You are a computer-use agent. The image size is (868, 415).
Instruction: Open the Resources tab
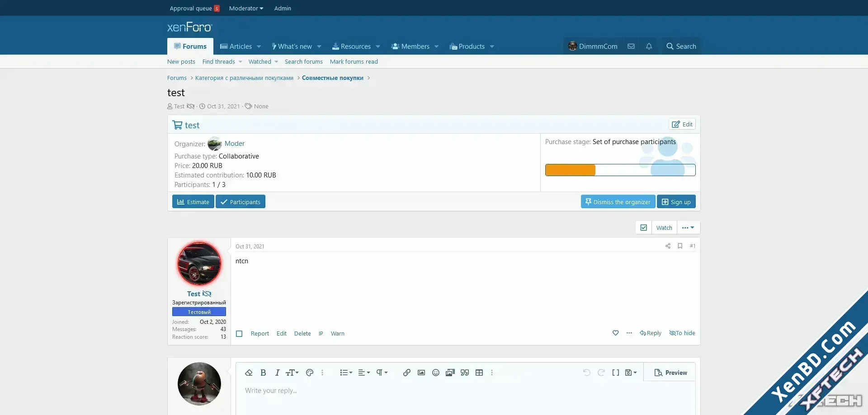point(351,46)
